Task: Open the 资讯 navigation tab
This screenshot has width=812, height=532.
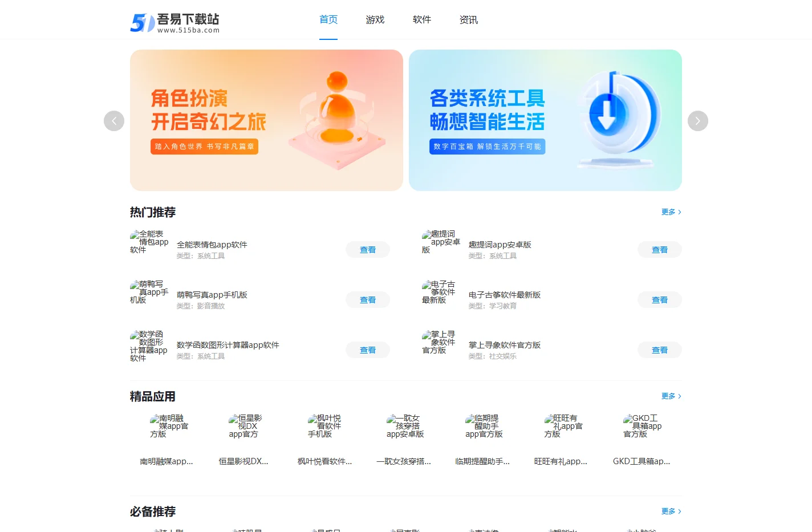Action: tap(469, 20)
